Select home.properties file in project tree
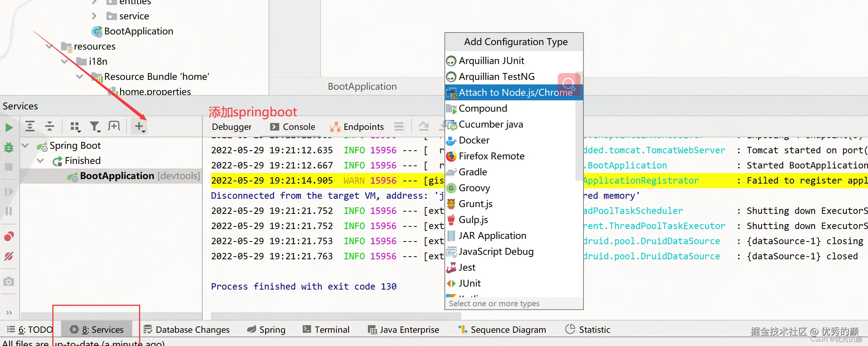 point(150,92)
